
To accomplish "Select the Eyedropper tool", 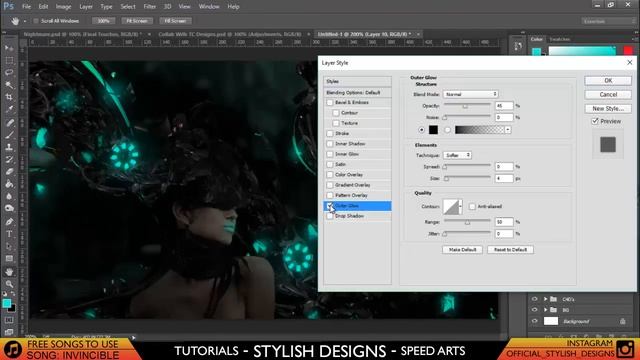I will [x=9, y=109].
